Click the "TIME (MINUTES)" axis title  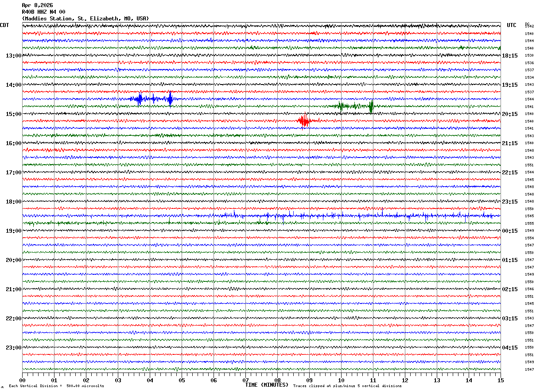(267, 385)
